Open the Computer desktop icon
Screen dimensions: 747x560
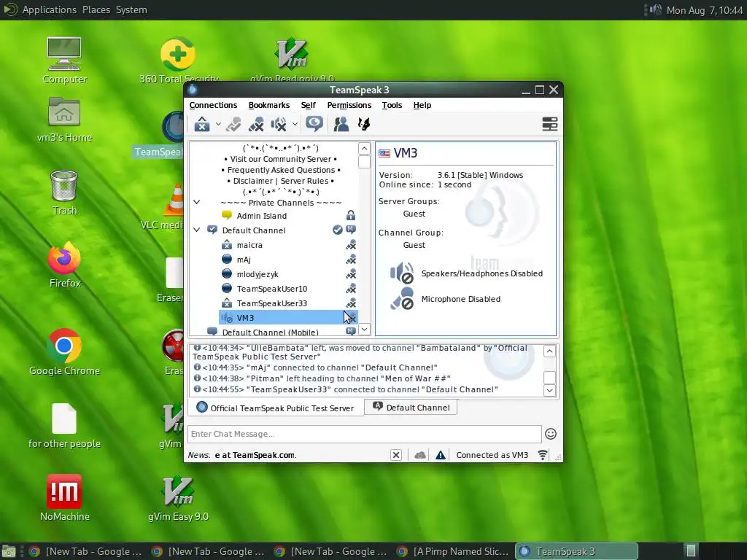tap(64, 61)
